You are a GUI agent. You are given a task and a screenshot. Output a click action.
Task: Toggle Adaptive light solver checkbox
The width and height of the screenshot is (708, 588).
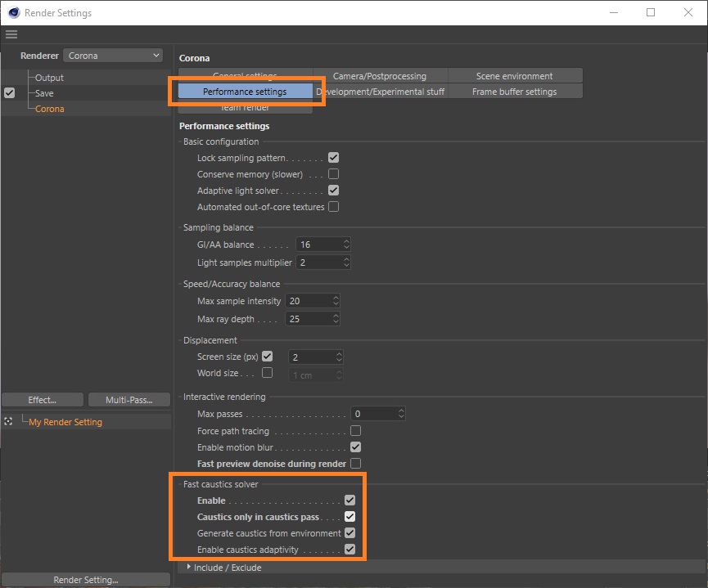(x=333, y=190)
